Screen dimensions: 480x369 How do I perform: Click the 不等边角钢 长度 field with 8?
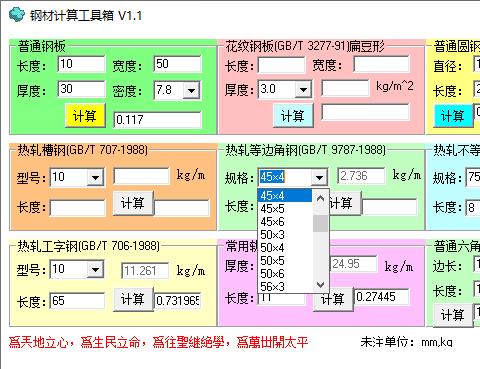point(472,208)
